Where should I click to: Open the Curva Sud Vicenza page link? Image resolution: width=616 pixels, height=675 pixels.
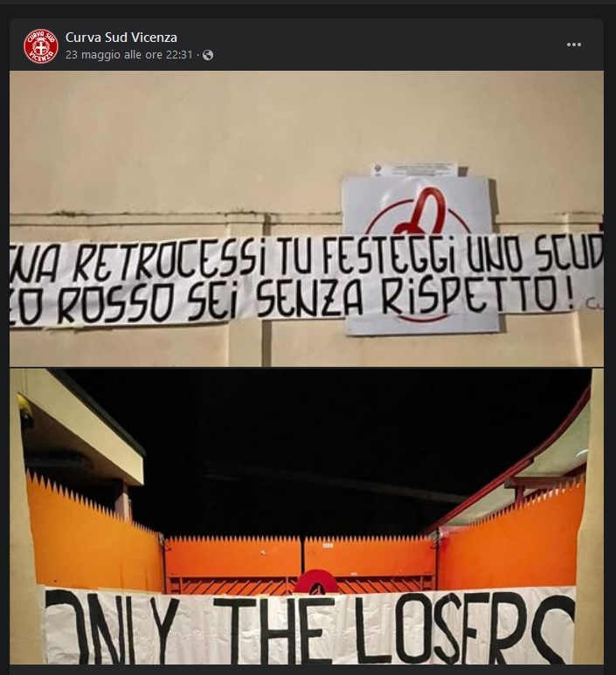[121, 38]
